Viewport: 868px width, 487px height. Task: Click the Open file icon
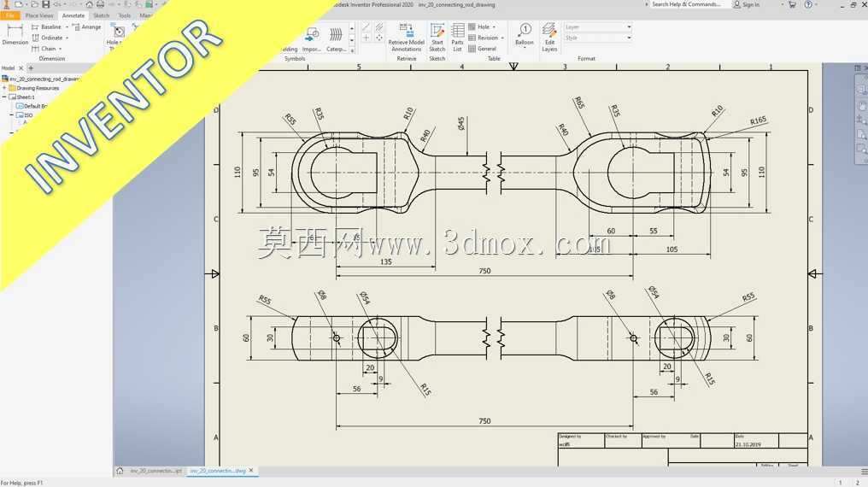34,4
